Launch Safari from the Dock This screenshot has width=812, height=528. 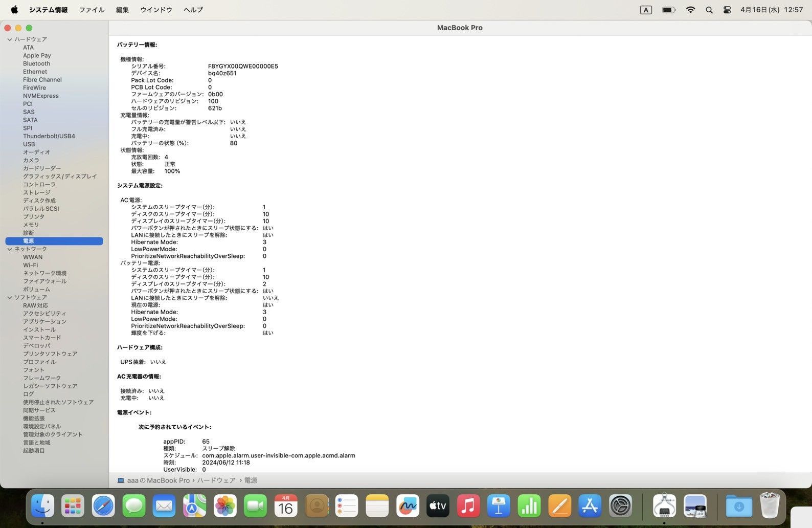pos(103,506)
